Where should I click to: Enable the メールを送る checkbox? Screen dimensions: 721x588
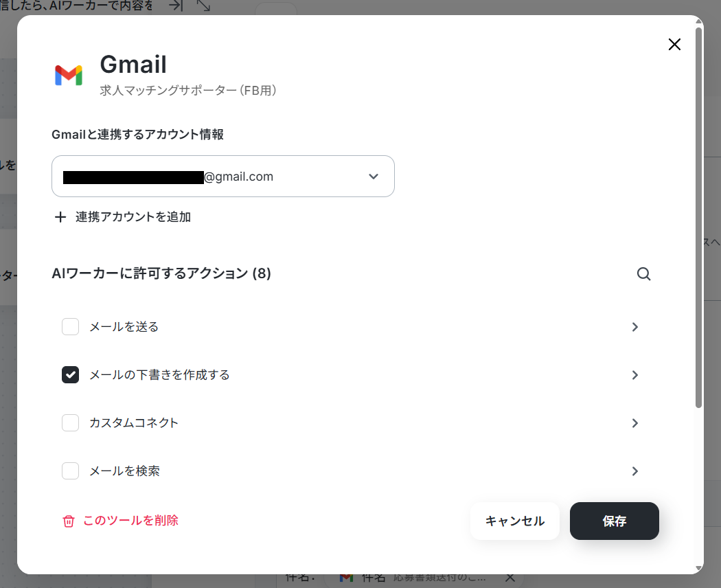pos(70,327)
